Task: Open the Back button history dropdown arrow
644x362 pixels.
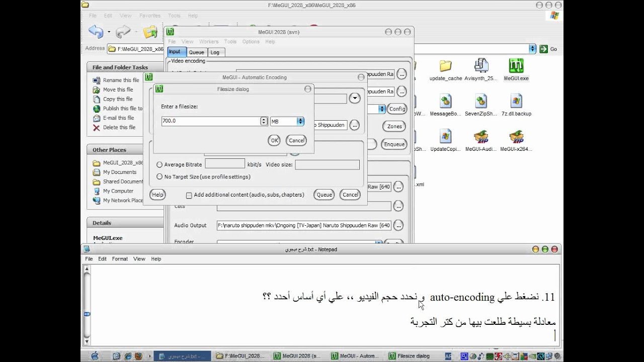Action: point(109,32)
